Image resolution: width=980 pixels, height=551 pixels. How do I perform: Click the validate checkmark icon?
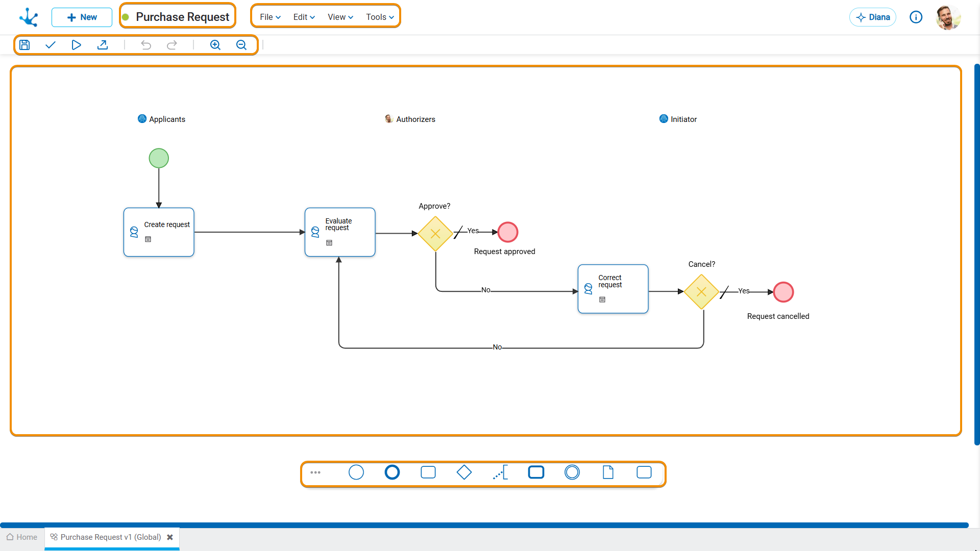(x=51, y=45)
